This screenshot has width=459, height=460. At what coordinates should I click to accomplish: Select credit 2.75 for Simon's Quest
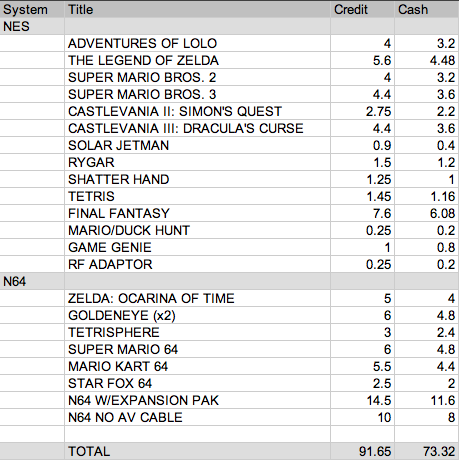click(362, 111)
